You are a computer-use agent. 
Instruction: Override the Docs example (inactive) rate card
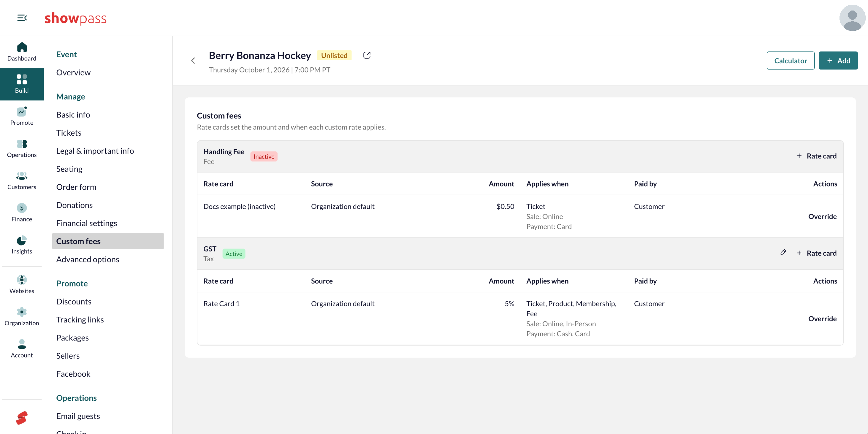pos(822,216)
